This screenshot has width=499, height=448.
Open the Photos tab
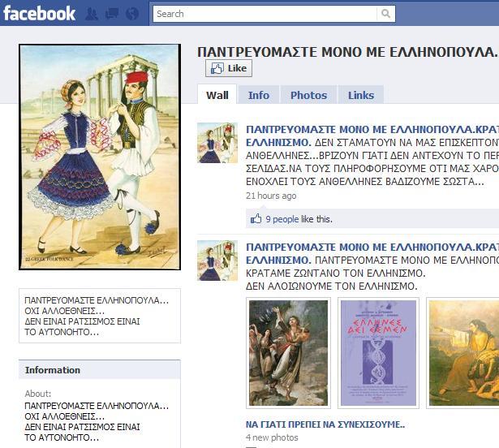308,95
